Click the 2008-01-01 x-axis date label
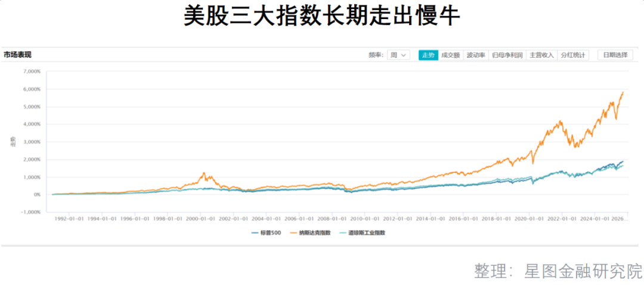The width and height of the screenshot is (644, 285). (332, 218)
